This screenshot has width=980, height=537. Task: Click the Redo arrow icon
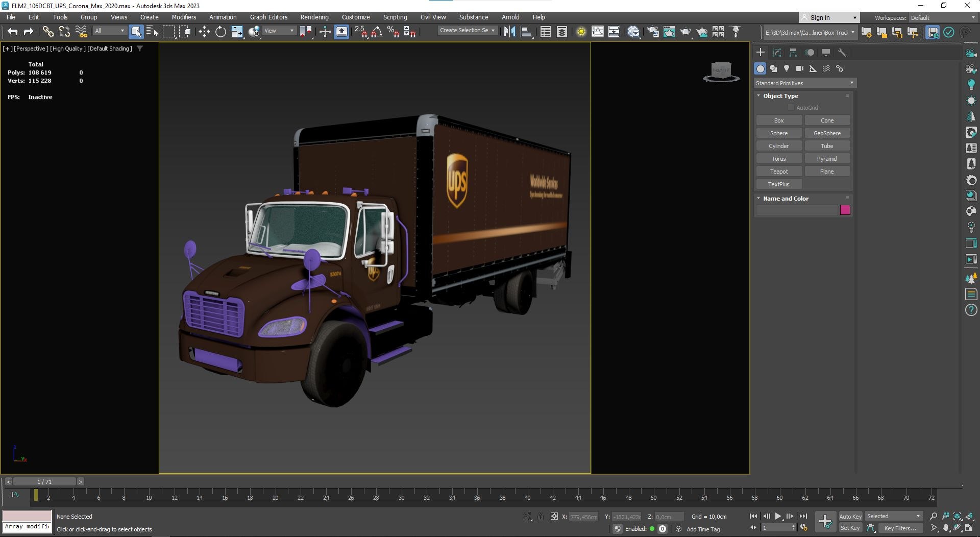coord(29,32)
